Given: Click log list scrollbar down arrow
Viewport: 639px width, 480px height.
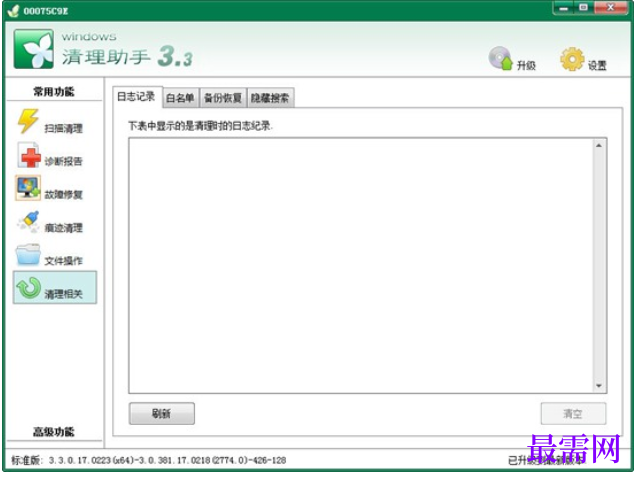Looking at the screenshot, I should (599, 385).
